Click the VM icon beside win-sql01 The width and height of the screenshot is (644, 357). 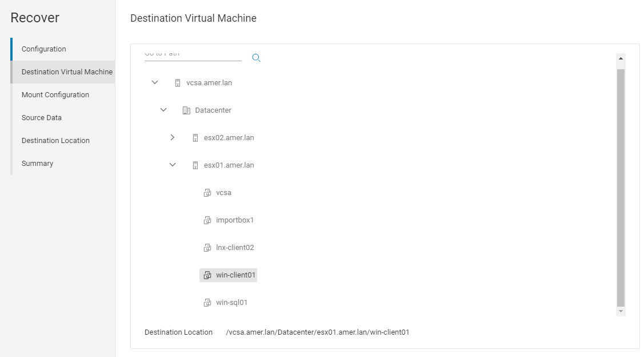click(207, 302)
